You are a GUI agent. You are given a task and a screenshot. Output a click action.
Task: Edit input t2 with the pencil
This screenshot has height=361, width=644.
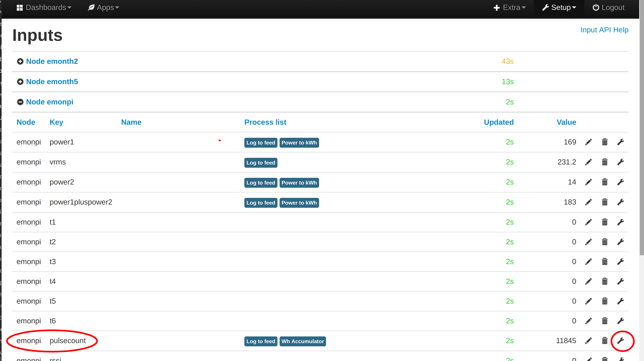tap(589, 242)
